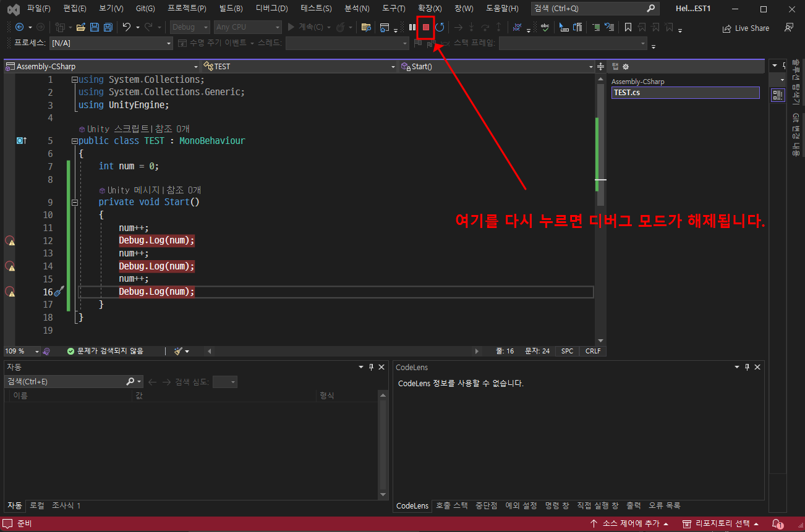The height and width of the screenshot is (532, 805).
Task: Click the Bookmark toggle icon
Action: (628, 27)
